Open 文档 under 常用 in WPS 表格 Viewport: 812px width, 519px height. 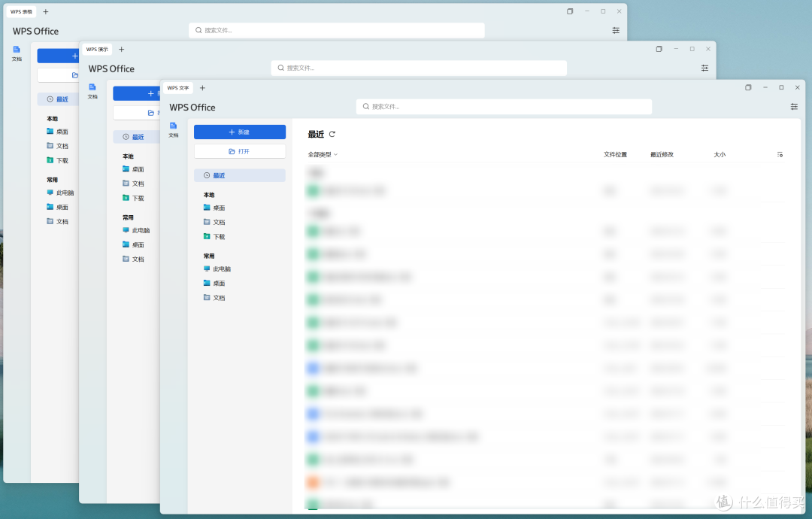(x=57, y=222)
